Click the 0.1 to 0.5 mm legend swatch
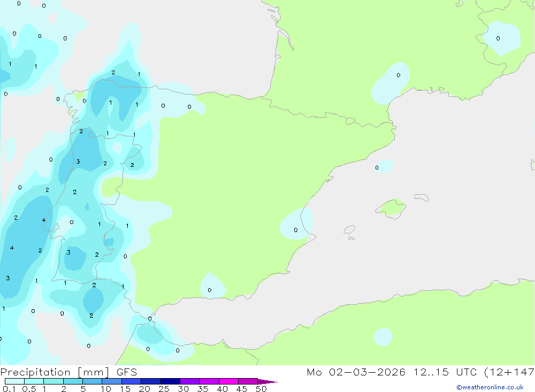Screen dimensions: 535x392 (14, 381)
